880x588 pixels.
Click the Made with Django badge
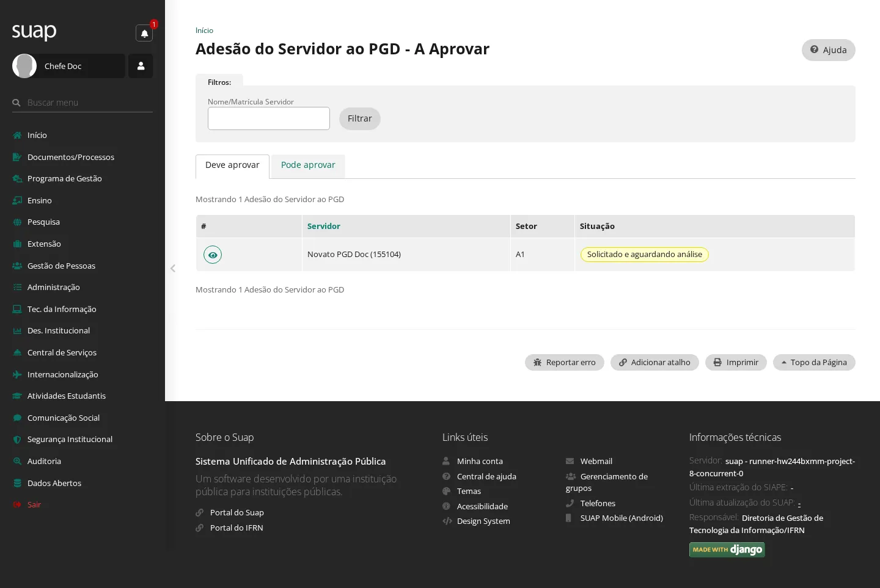point(727,550)
